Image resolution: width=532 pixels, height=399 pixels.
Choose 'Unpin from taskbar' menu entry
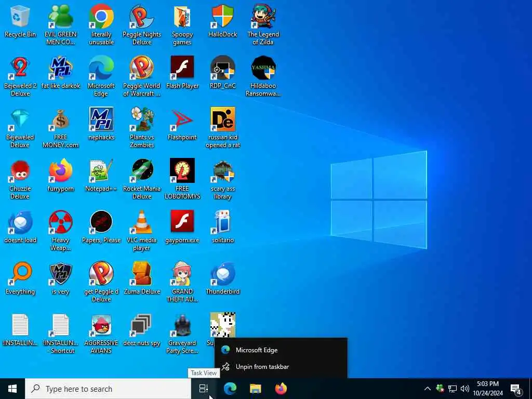[281, 367]
